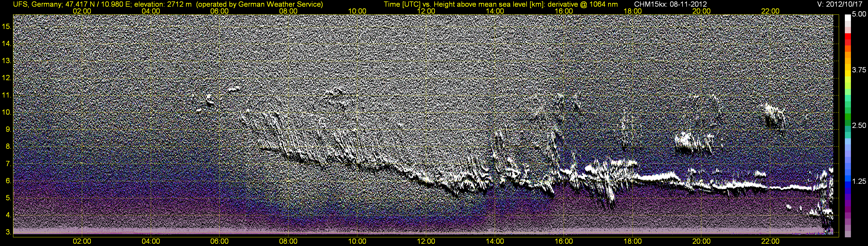868x246 pixels.
Task: Click the height axis label '12.'
Action: coord(7,78)
